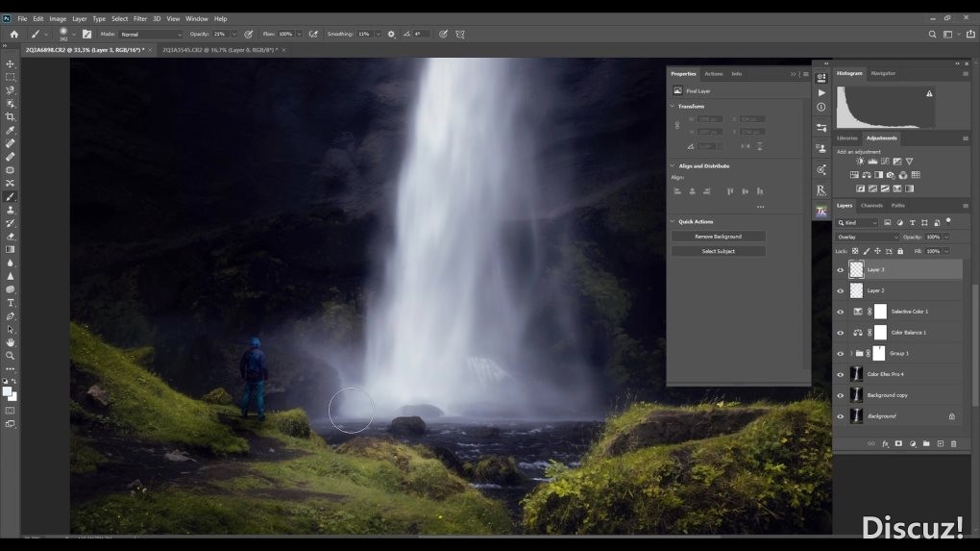The image size is (980, 551).
Task: Hide Color Efex Pro 4 layer
Action: click(x=840, y=375)
